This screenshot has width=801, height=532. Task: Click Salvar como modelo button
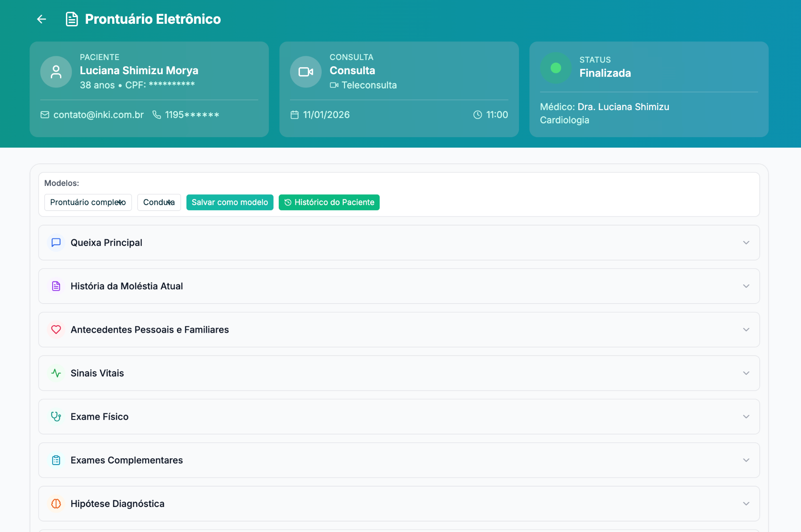point(229,202)
